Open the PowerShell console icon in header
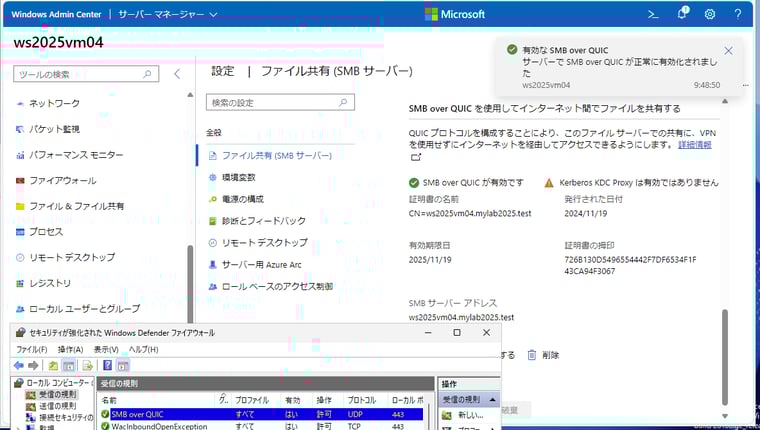760x430 pixels. point(653,15)
